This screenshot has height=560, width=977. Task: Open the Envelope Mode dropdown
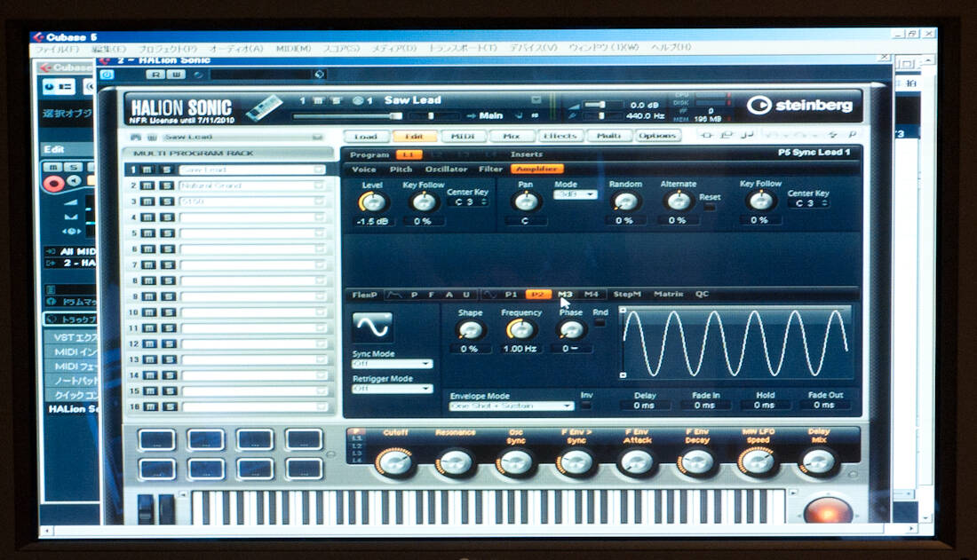[511, 406]
